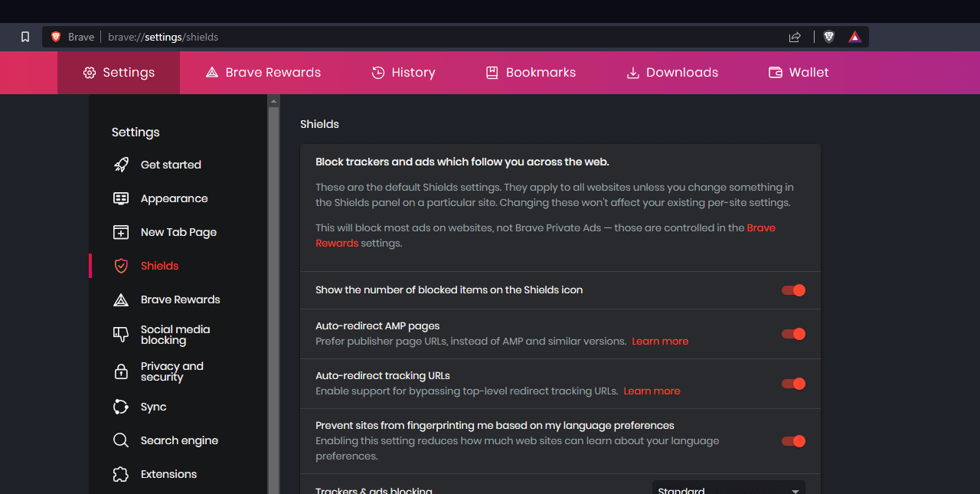Screen dimensions: 980x494
Task: Select the Shields label in the sidebar
Action: click(x=159, y=266)
